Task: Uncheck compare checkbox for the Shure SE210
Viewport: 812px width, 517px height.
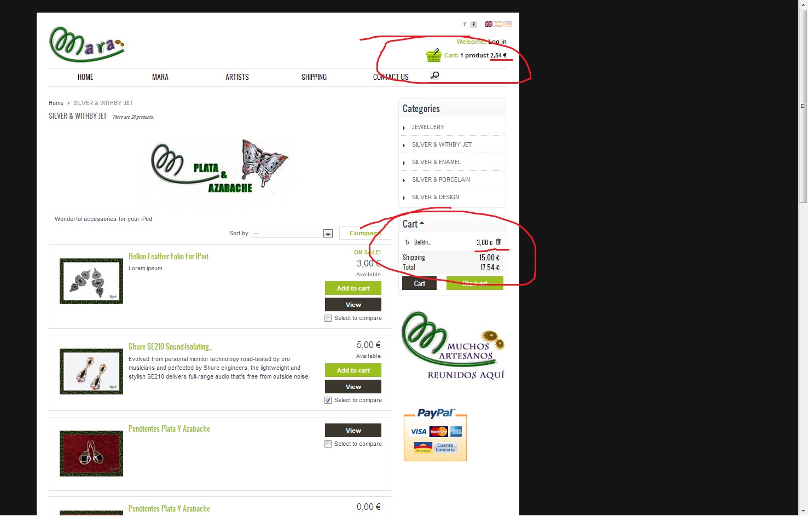Action: tap(328, 400)
